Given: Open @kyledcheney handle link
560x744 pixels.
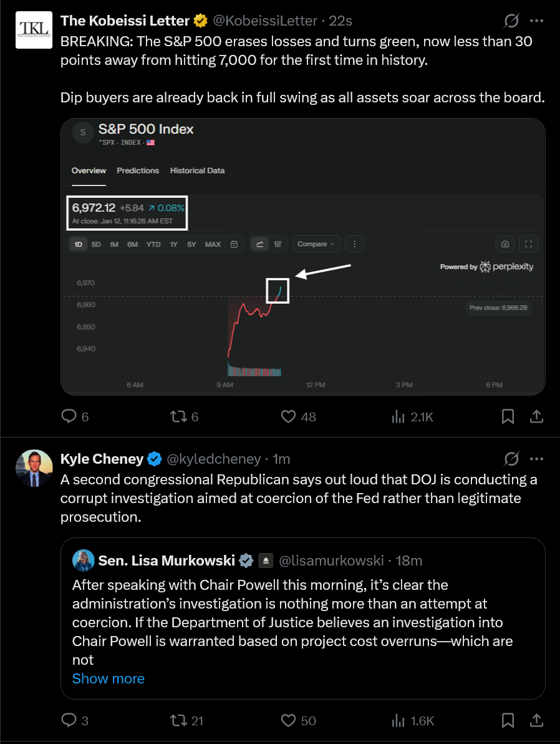Looking at the screenshot, I should (214, 459).
